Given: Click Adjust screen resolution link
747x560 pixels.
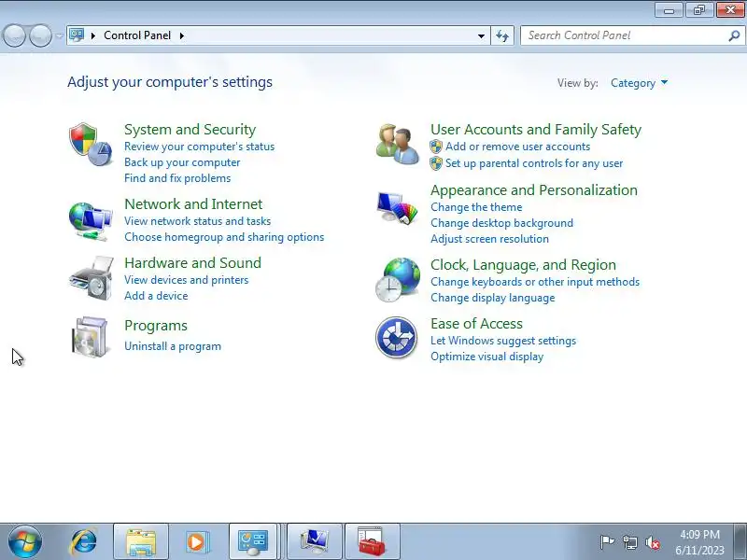Looking at the screenshot, I should [489, 239].
